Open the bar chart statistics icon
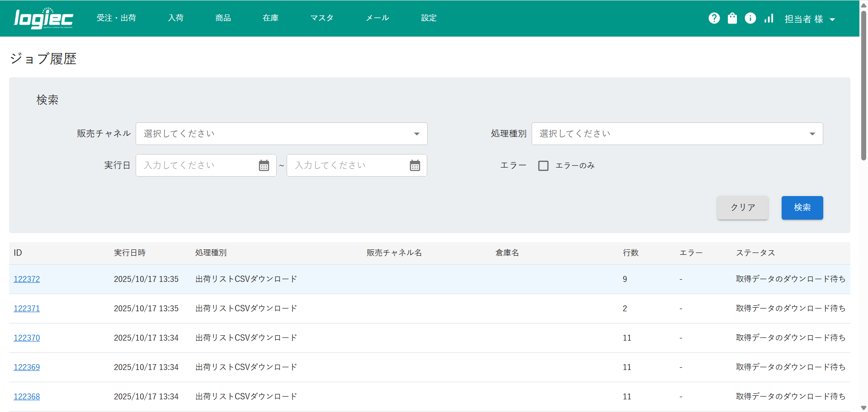 (x=769, y=18)
